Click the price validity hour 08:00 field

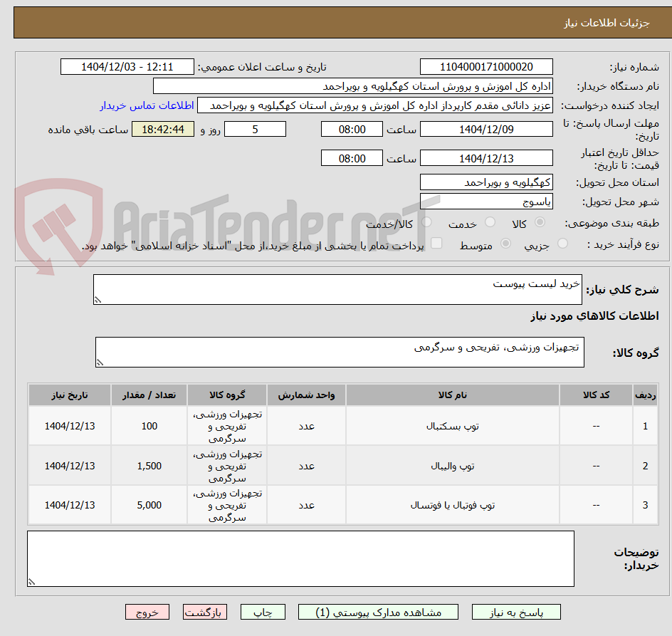352,158
